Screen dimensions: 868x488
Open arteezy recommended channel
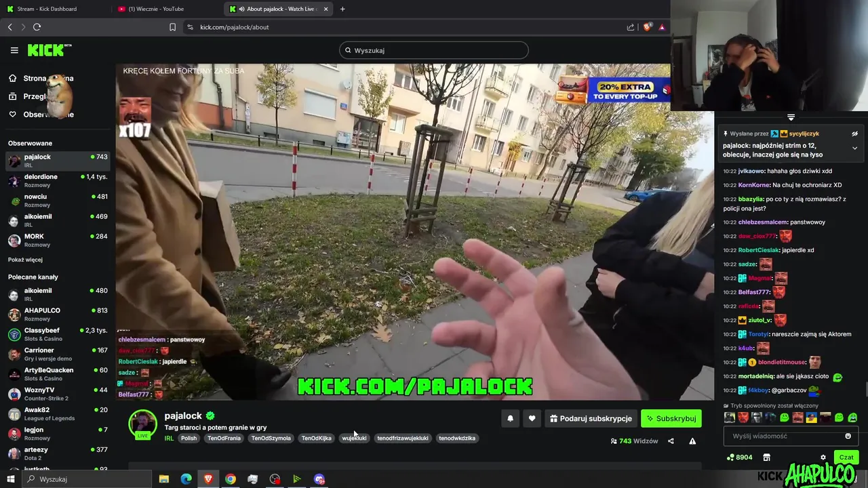[x=58, y=453]
